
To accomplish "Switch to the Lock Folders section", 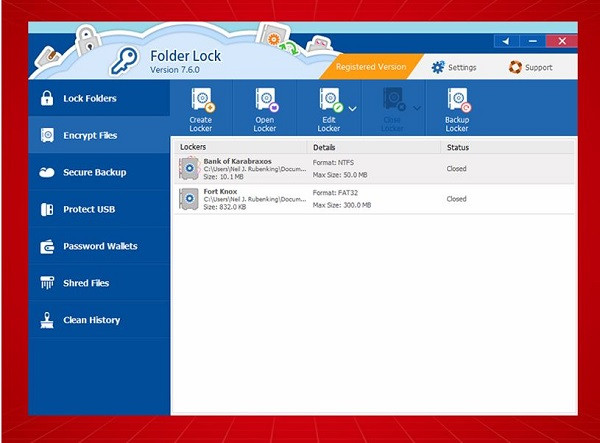I will [x=99, y=98].
